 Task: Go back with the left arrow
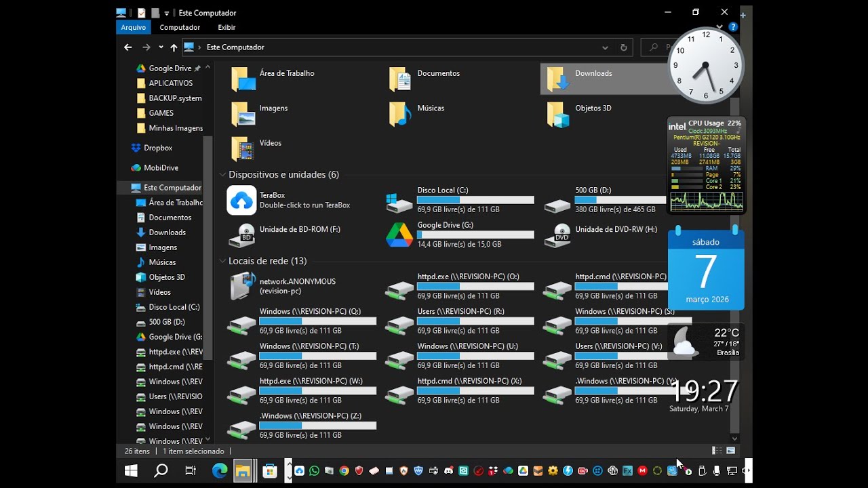[128, 47]
